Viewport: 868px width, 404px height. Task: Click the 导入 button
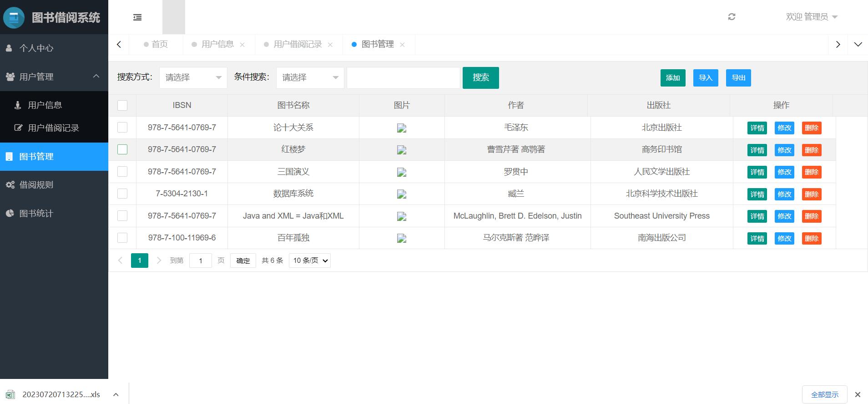click(706, 78)
